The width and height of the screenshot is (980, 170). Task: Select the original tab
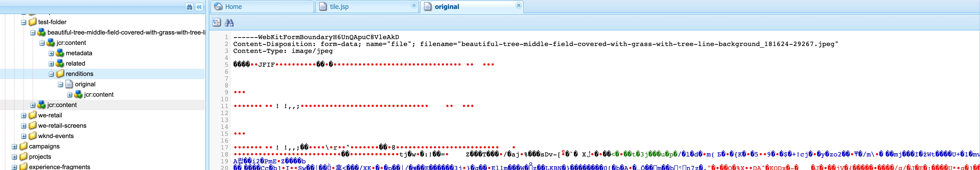click(x=472, y=6)
